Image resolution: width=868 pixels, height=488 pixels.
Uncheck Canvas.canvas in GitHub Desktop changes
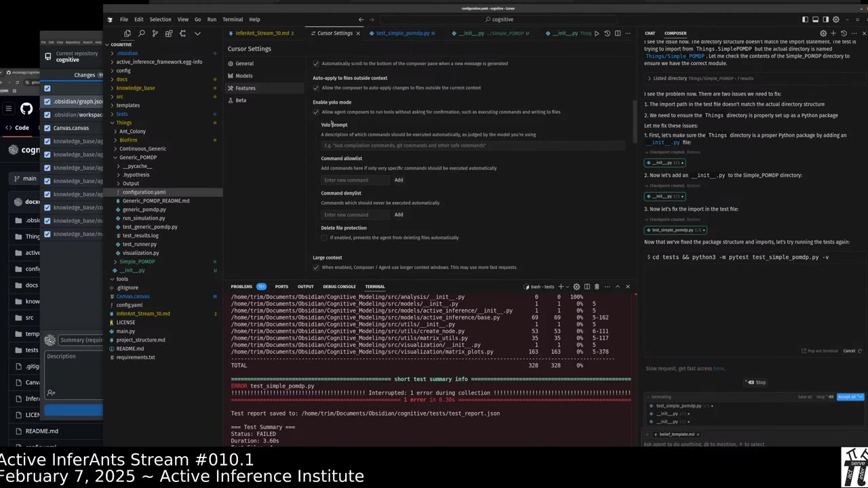click(47, 128)
